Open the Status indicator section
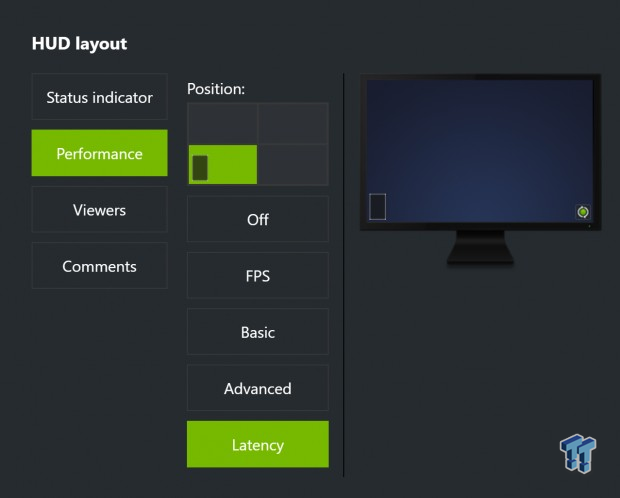The height and width of the screenshot is (498, 620). tap(100, 97)
